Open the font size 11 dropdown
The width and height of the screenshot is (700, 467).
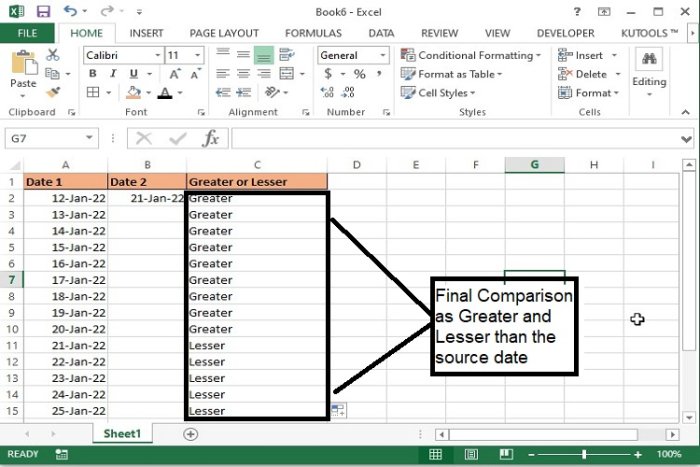coord(197,55)
